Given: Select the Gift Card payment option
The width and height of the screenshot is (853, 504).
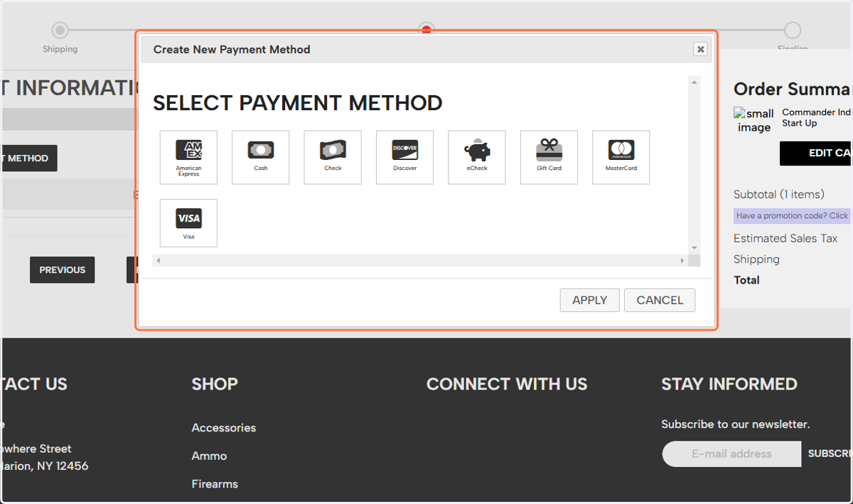Looking at the screenshot, I should pyautogui.click(x=549, y=157).
